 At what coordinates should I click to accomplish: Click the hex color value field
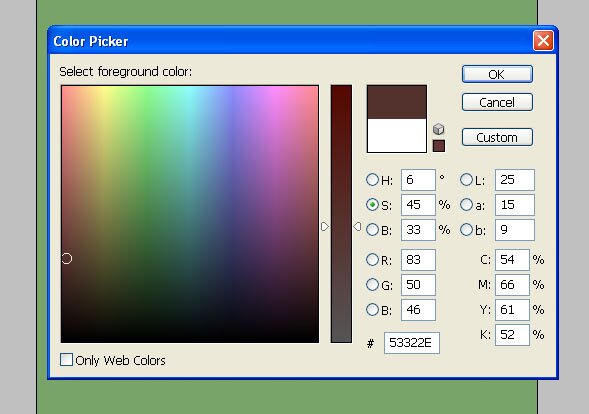click(412, 343)
